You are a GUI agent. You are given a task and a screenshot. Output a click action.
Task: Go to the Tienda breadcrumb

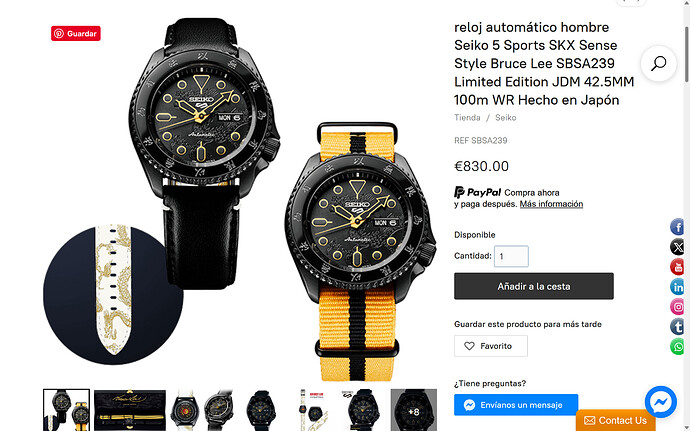point(467,118)
